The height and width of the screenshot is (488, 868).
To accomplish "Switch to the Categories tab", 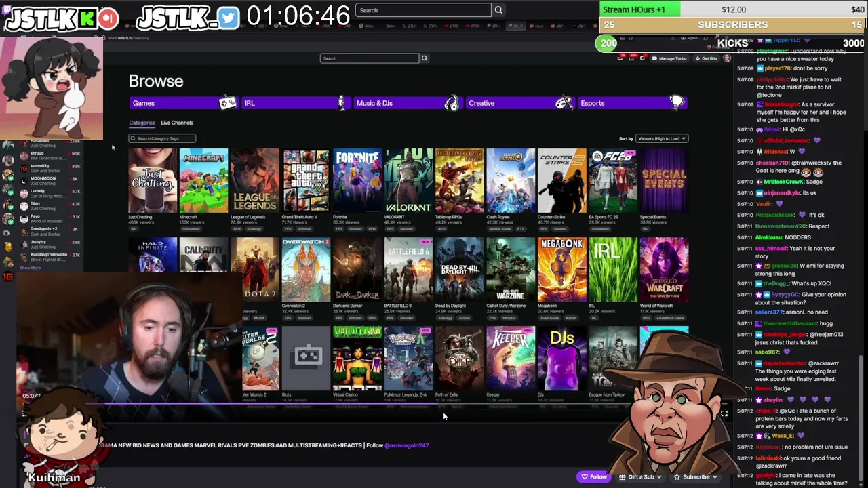I will (142, 123).
